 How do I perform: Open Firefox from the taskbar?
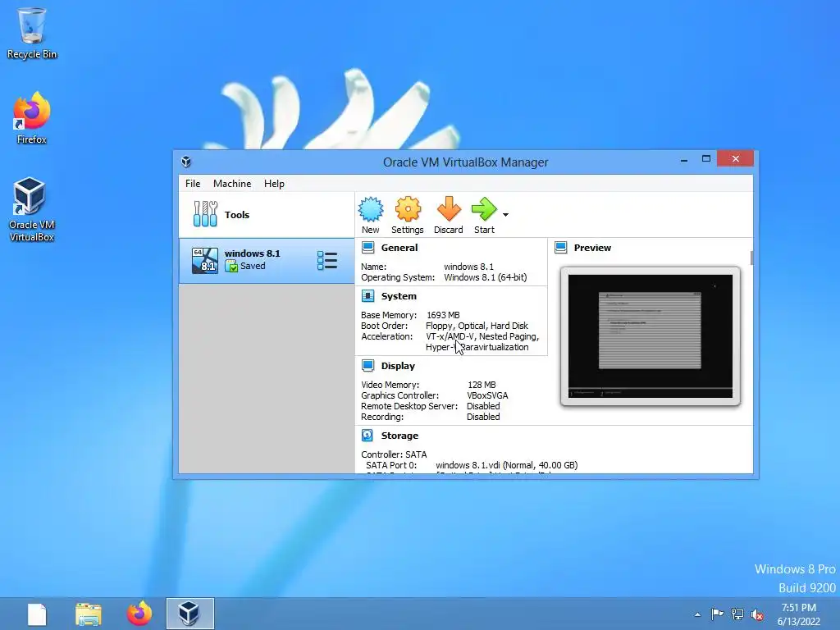pos(139,614)
